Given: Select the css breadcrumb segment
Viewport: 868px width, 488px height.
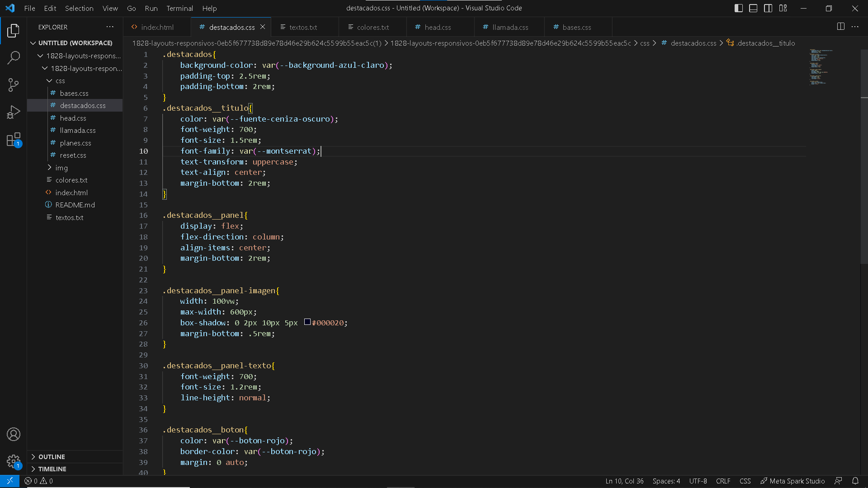Looking at the screenshot, I should click(645, 43).
